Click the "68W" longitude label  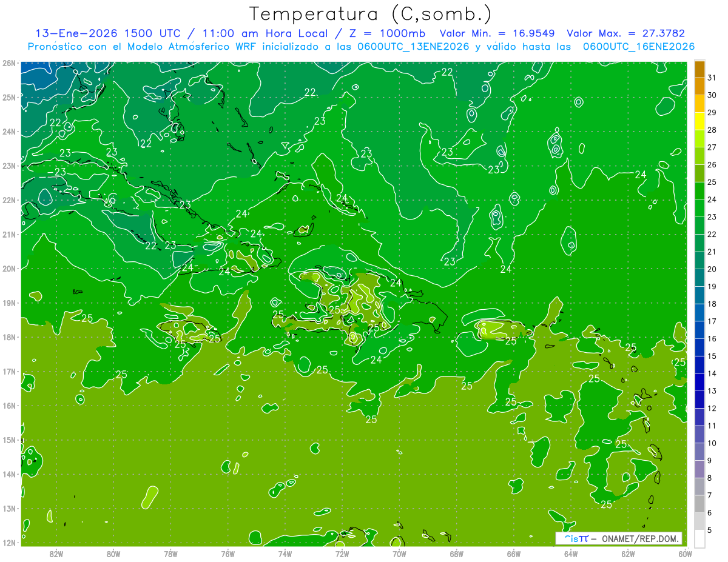(x=456, y=553)
